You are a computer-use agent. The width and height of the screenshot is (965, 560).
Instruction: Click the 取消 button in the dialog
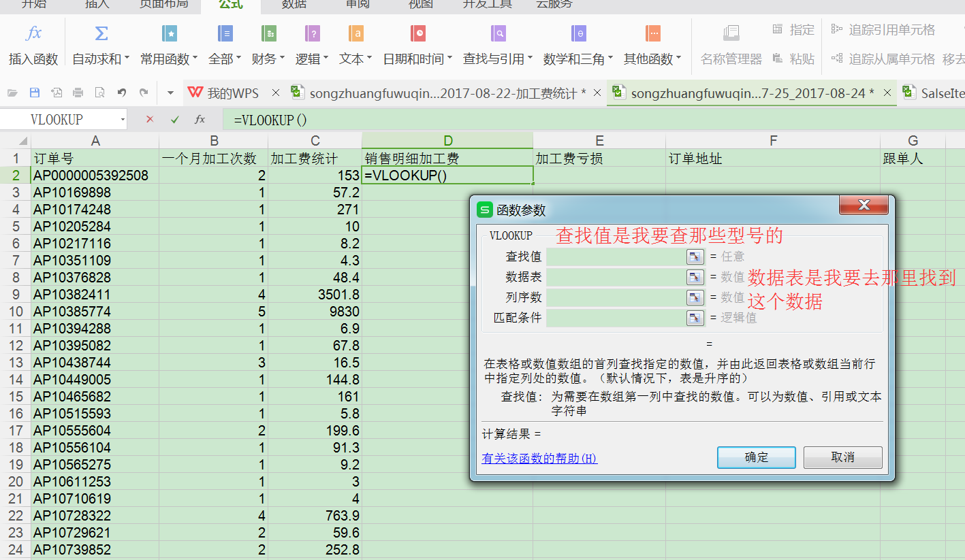coord(843,457)
